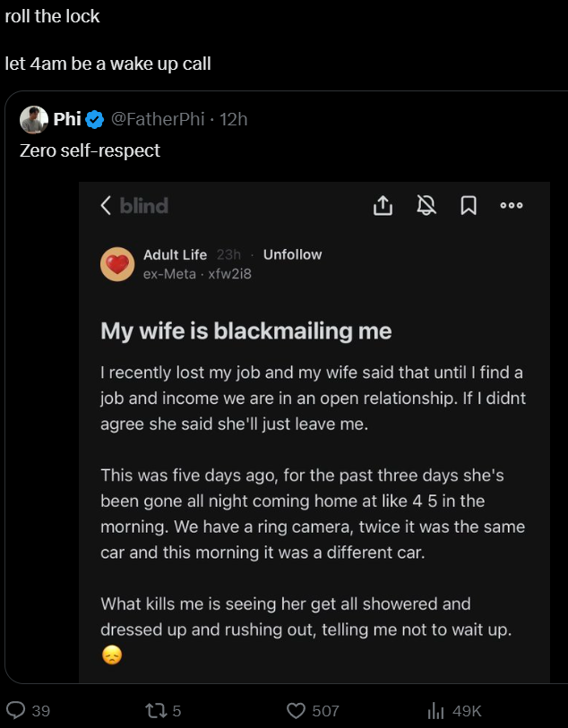Viewport: 568px width, 728px height.
Task: Open the views analytics bar icon
Action: point(436,710)
